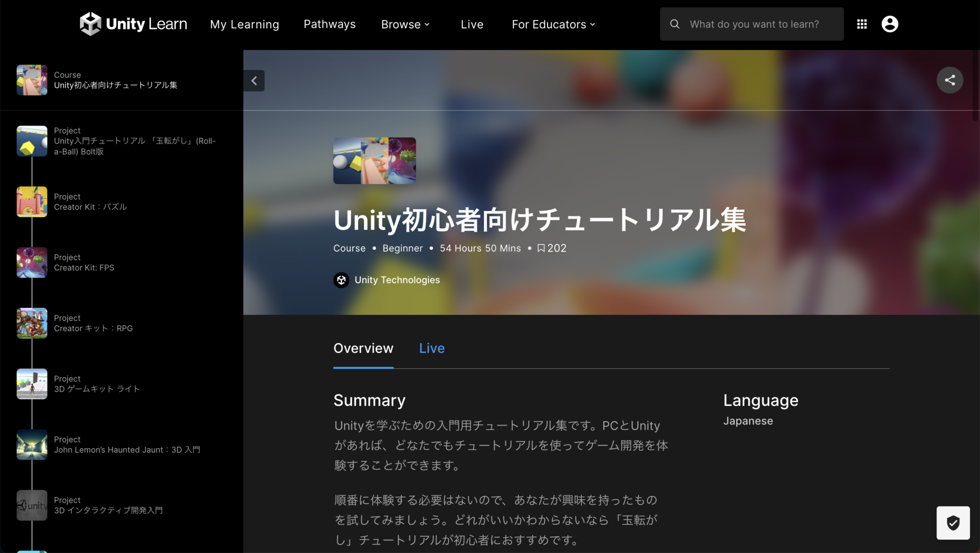Viewport: 980px width, 553px height.
Task: Click the Unity Technologies publisher icon
Action: click(341, 280)
